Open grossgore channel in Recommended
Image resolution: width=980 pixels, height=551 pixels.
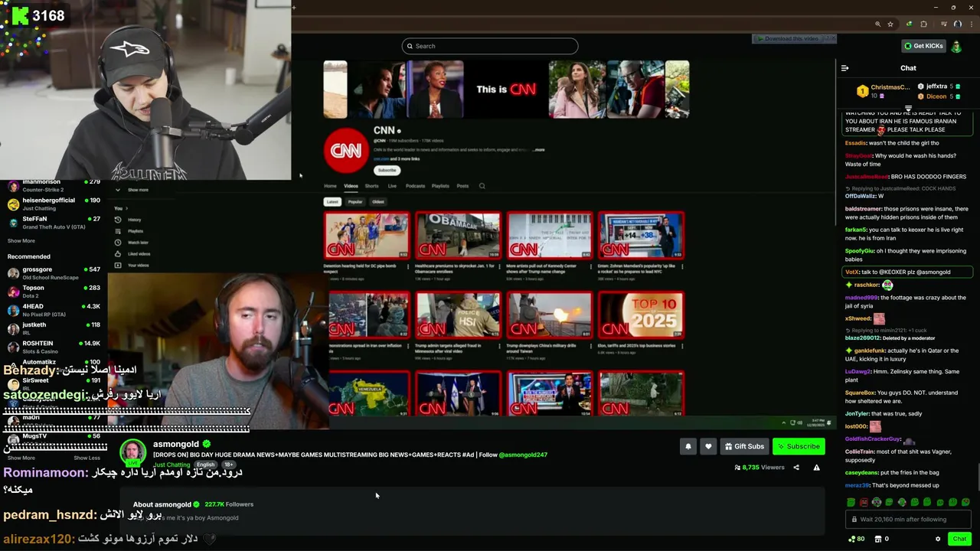coord(54,273)
